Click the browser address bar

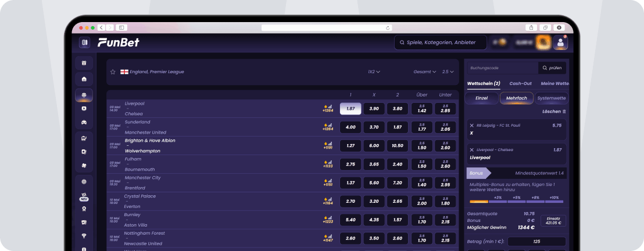point(327,27)
